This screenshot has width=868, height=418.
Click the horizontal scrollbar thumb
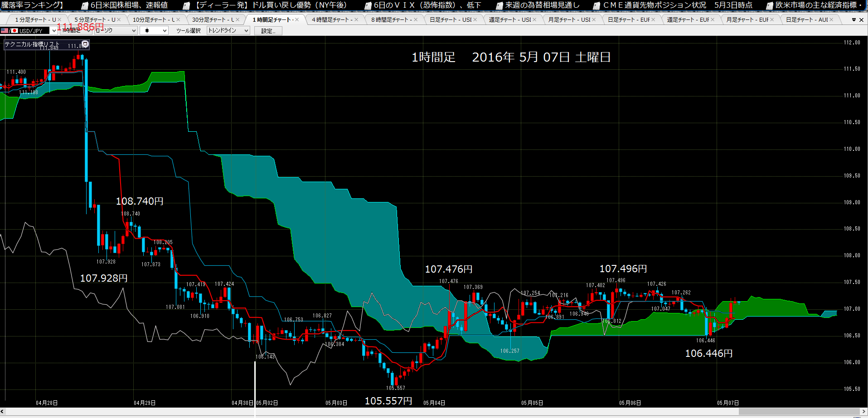800,412
